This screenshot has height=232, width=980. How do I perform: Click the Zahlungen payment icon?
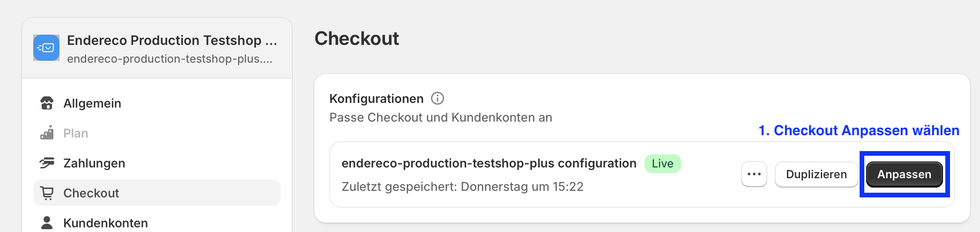pos(47,163)
